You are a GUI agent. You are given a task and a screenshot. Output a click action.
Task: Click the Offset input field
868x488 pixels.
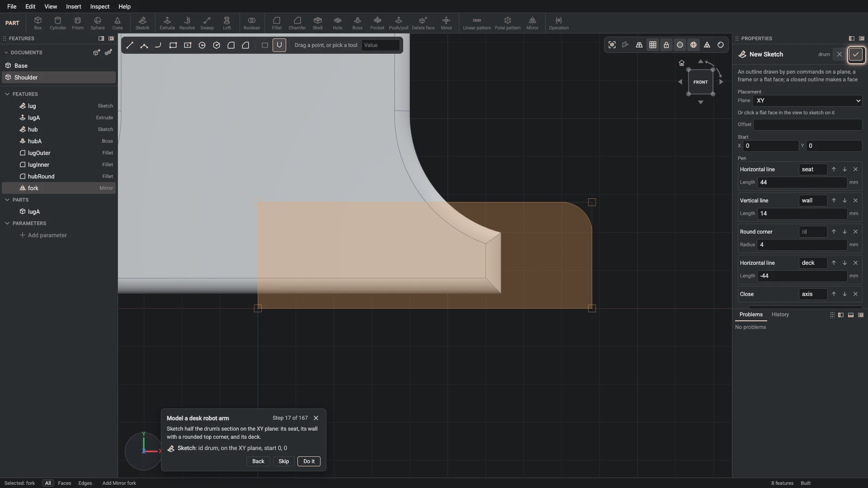tap(807, 125)
